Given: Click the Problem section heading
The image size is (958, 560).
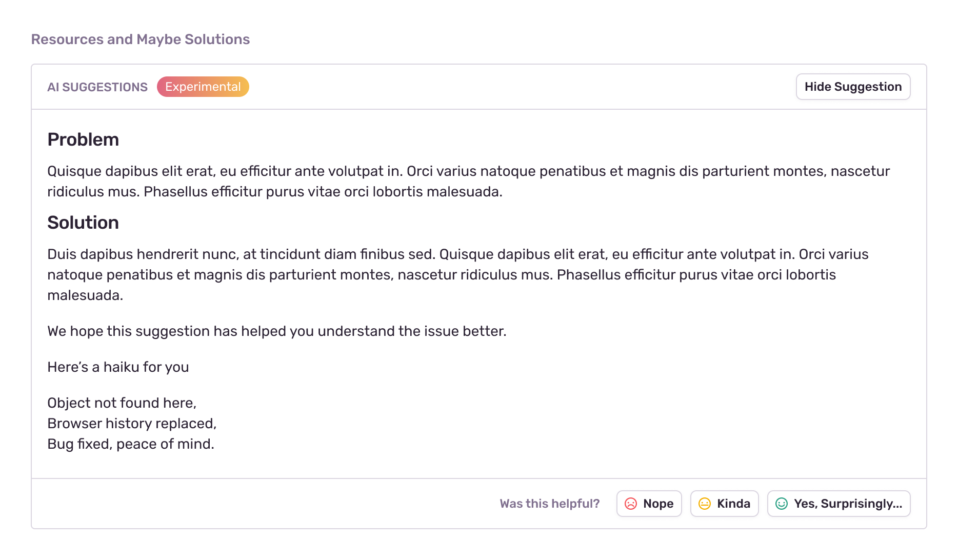Looking at the screenshot, I should [83, 139].
